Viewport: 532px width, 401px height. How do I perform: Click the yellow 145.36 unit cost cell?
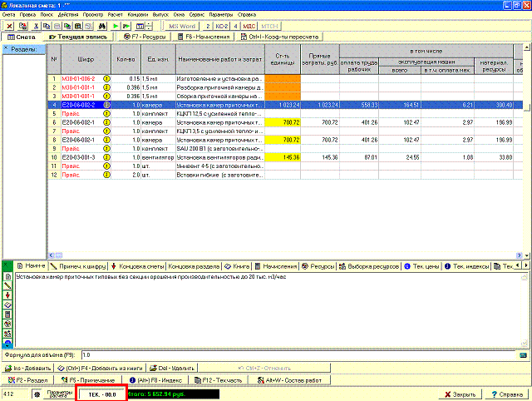(x=284, y=156)
